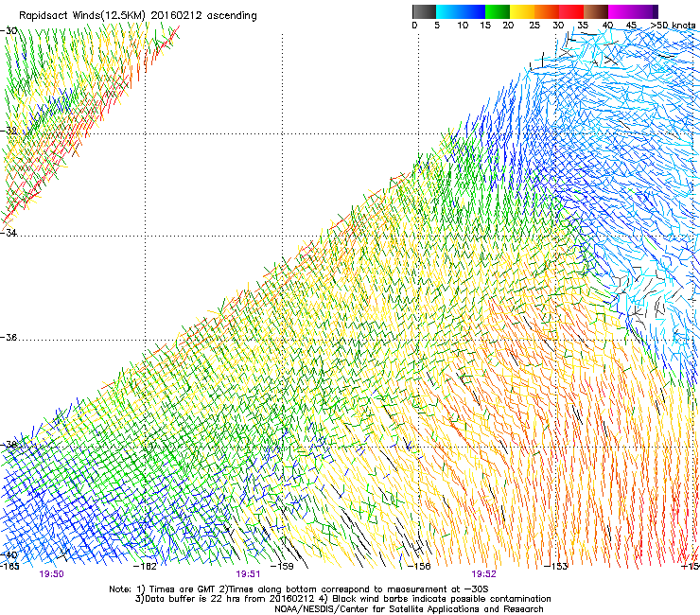The width and height of the screenshot is (700, 615).
Task: Click the '-40' latitude axis label
Action: (9, 554)
